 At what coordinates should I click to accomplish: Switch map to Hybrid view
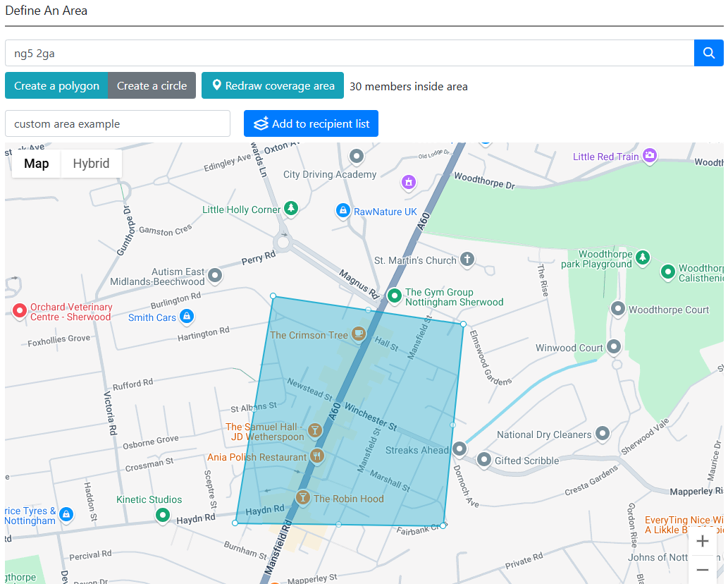[91, 164]
